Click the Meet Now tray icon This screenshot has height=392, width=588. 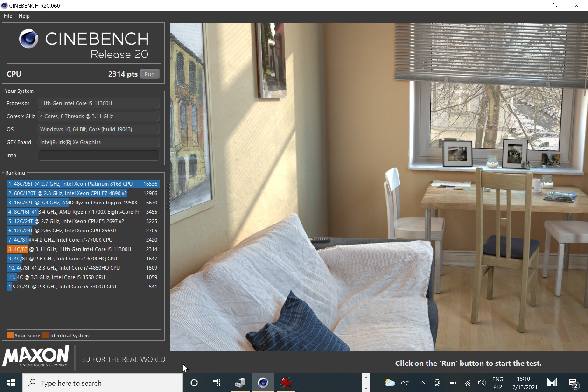(x=437, y=383)
